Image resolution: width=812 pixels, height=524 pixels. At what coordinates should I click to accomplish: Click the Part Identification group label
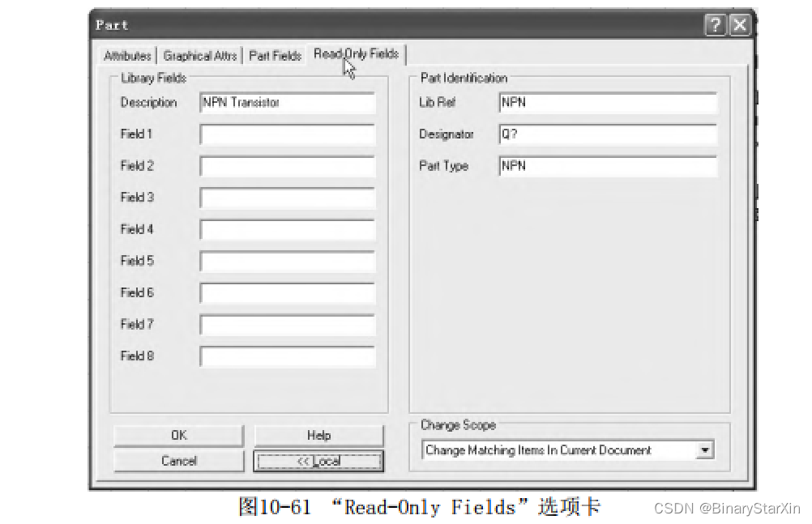point(464,79)
